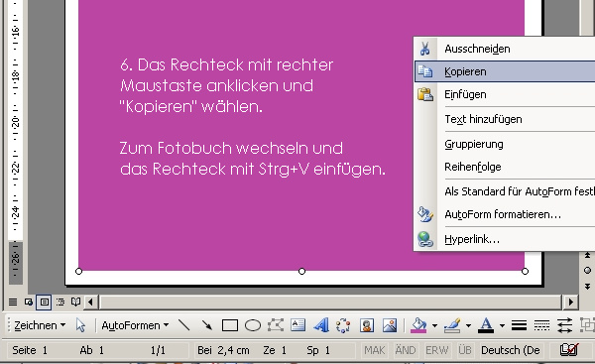The width and height of the screenshot is (595, 364).
Task: Toggle ERW extend-selection mode in status bar
Action: (436, 350)
